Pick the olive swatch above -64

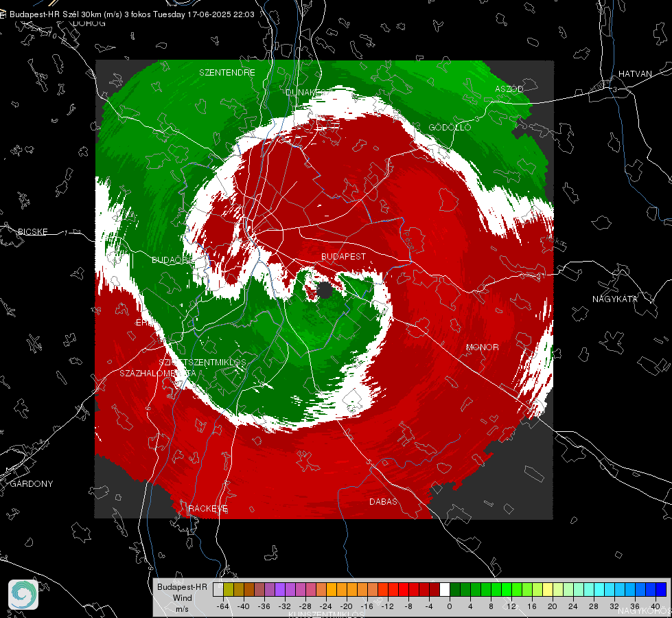[x=229, y=589]
